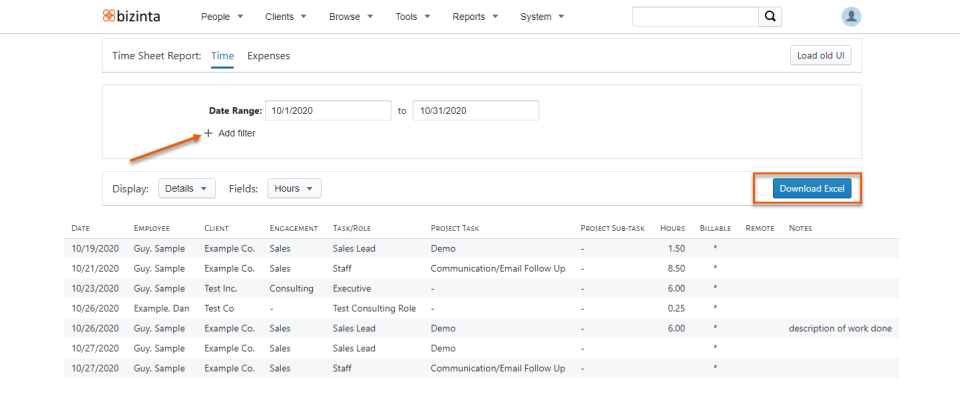Image resolution: width=960 pixels, height=404 pixels.
Task: Click the Load old UI button
Action: click(820, 55)
